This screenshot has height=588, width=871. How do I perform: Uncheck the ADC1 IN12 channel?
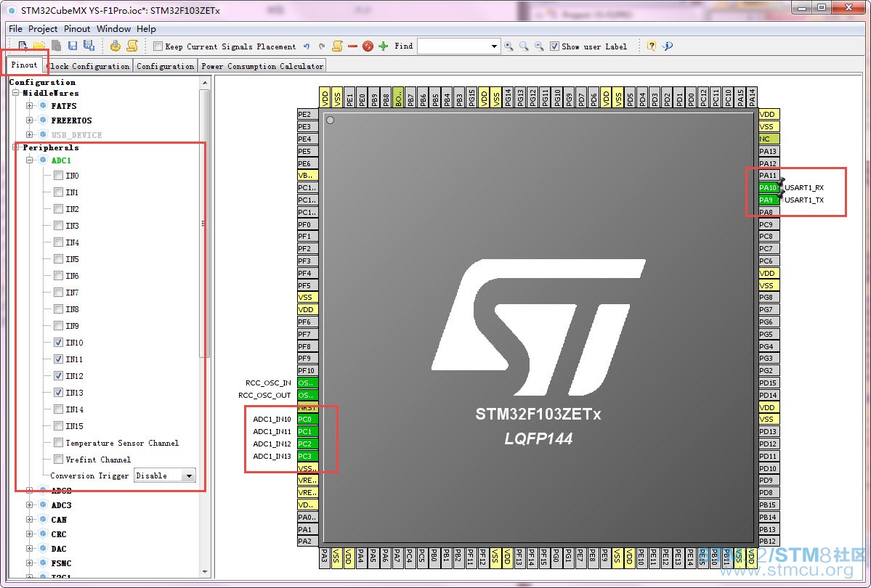tap(58, 376)
